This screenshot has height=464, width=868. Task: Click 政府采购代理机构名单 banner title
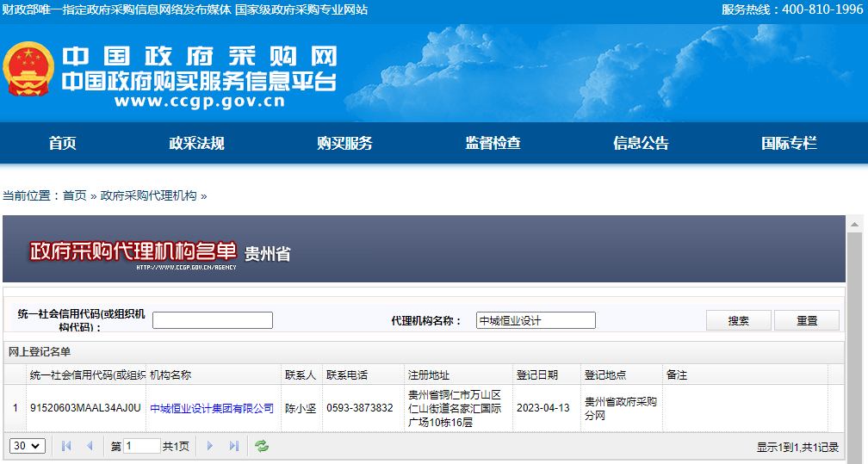(x=133, y=251)
